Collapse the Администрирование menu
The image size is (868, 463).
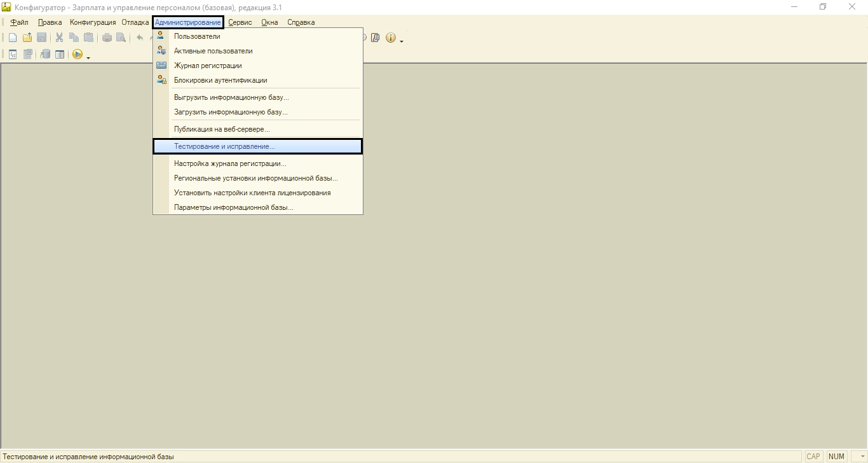tap(188, 22)
